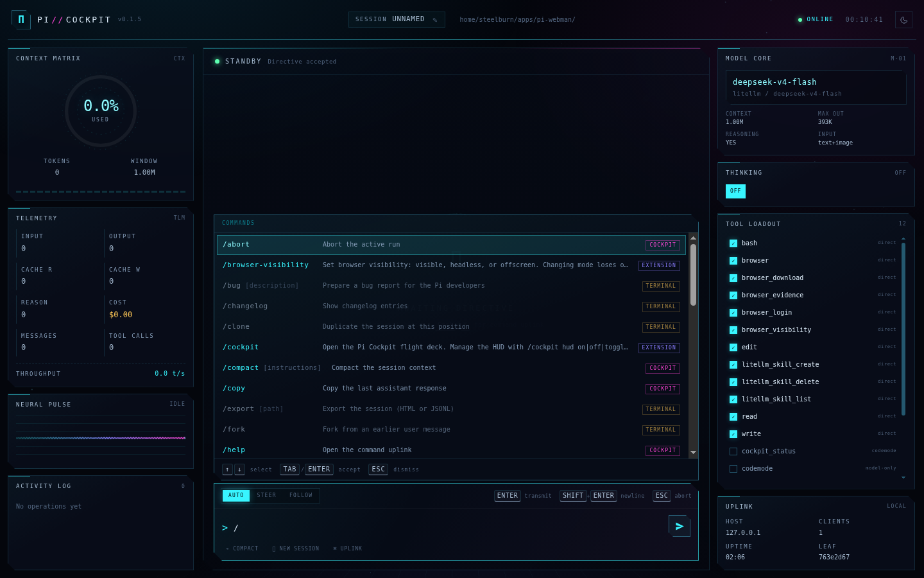Select the /cockpit command
Image resolution: width=924 pixels, height=578 pixels.
tap(451, 347)
